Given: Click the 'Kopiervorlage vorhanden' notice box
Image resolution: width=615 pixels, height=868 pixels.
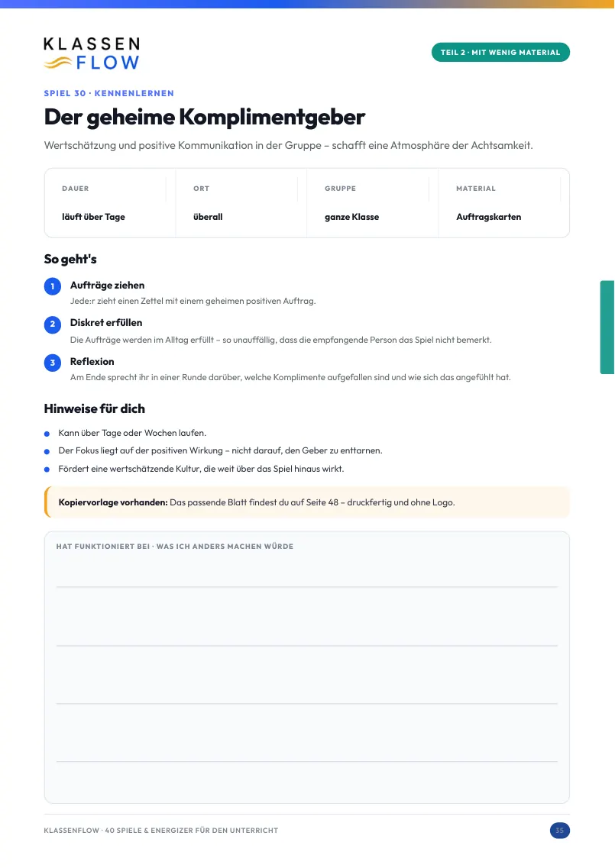Looking at the screenshot, I should point(307,502).
